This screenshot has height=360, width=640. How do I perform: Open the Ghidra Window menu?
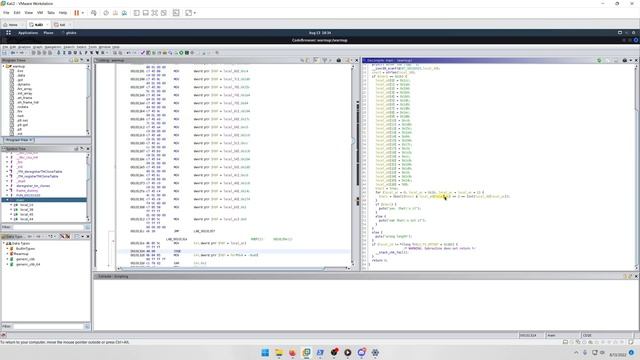(105, 47)
